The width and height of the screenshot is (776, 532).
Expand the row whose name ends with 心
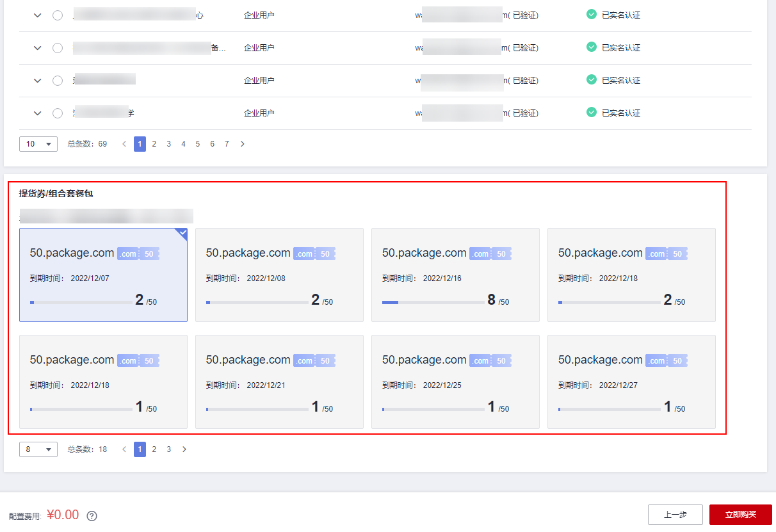(37, 15)
